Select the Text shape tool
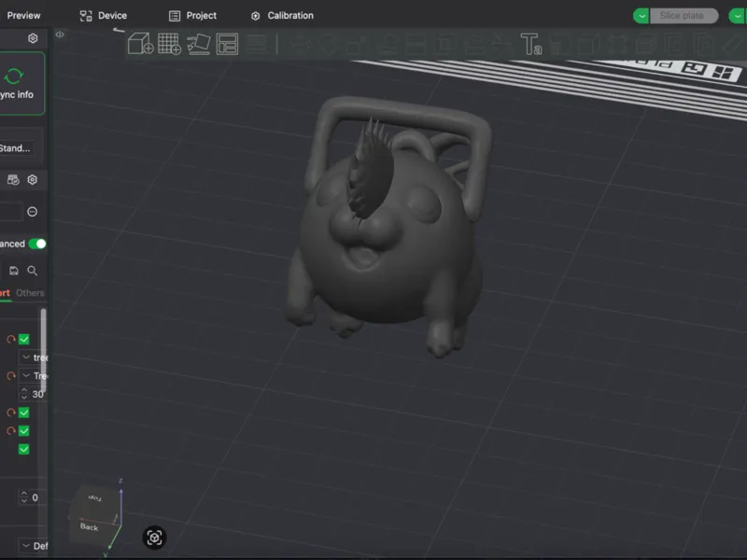747x560 pixels. coord(530,44)
